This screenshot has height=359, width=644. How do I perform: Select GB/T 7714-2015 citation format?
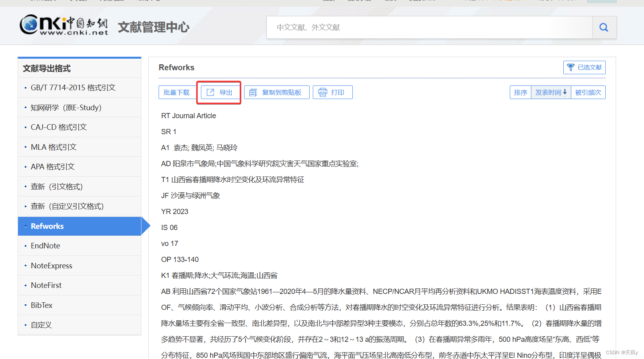pyautogui.click(x=80, y=88)
